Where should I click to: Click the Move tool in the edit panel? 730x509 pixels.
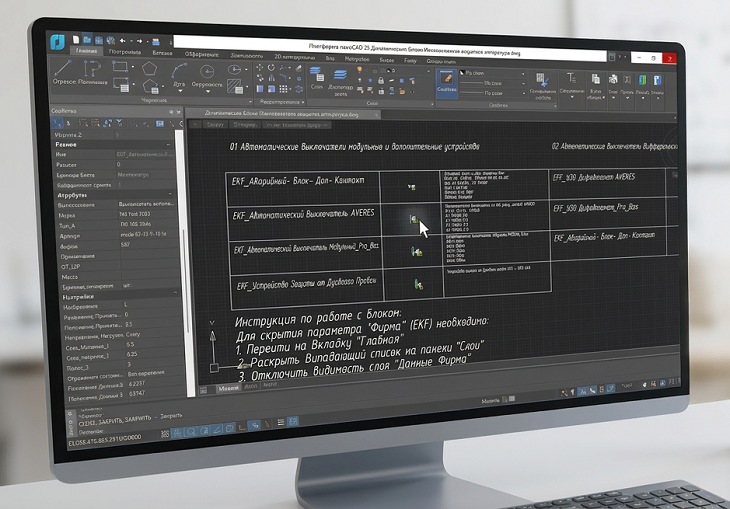[x=260, y=68]
